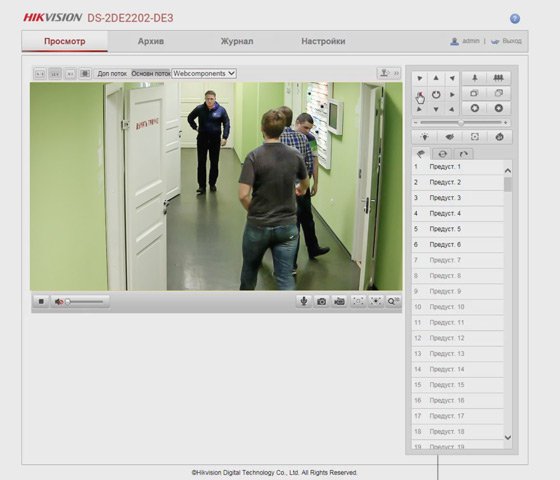Enable two-way audio with the microphone icon

click(304, 301)
